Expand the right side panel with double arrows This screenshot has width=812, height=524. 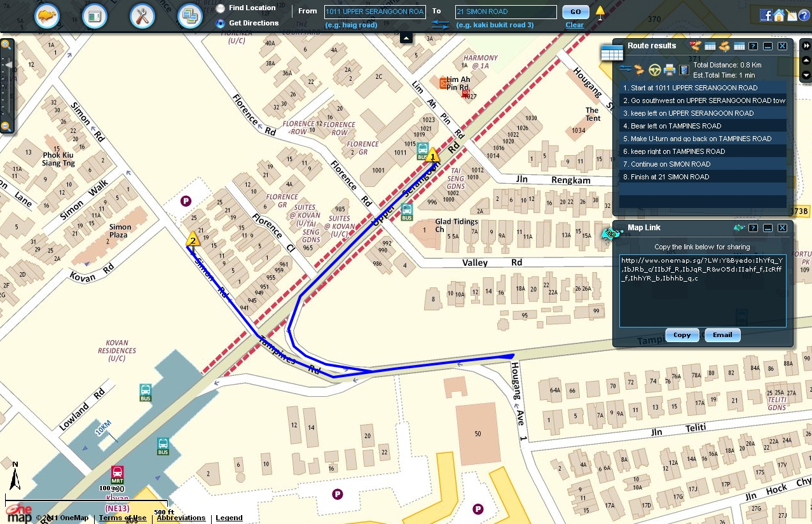click(x=806, y=45)
